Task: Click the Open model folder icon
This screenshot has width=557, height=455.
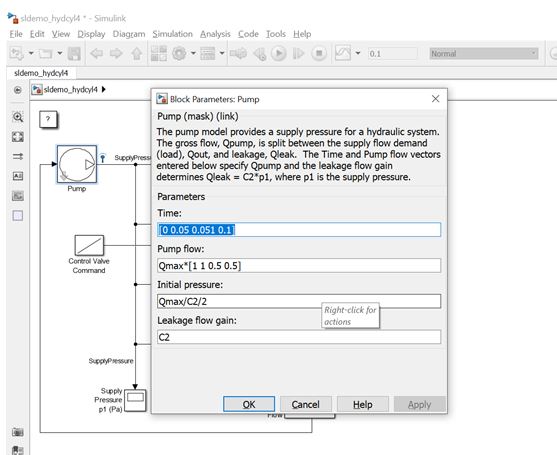Action: pyautogui.click(x=45, y=54)
